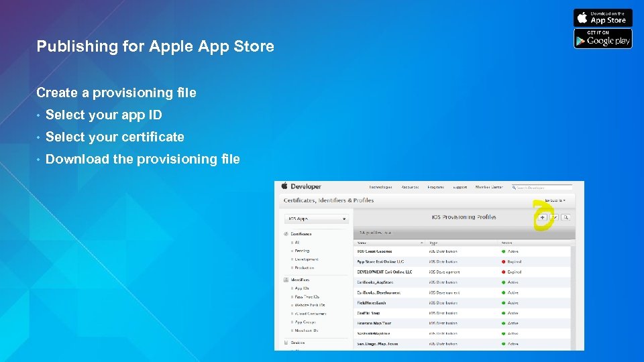Select the San_Diego_Map_Tours profile row
The height and width of the screenshot is (362, 644).
point(462,344)
